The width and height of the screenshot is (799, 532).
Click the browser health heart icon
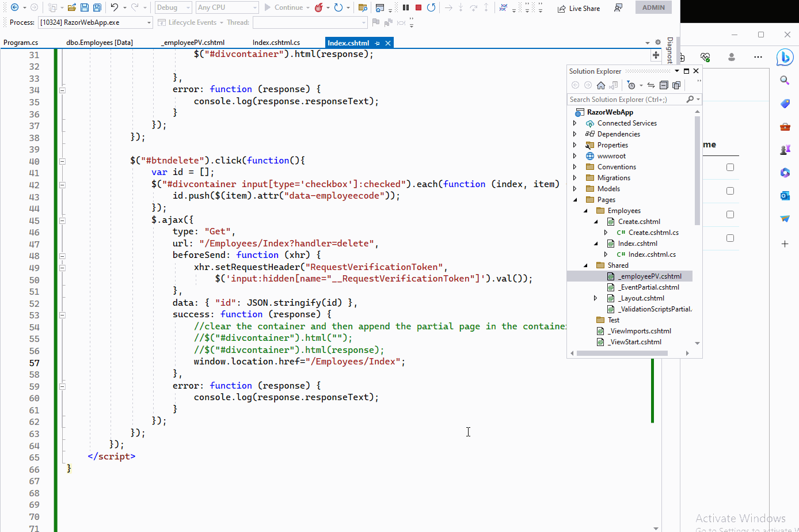705,57
